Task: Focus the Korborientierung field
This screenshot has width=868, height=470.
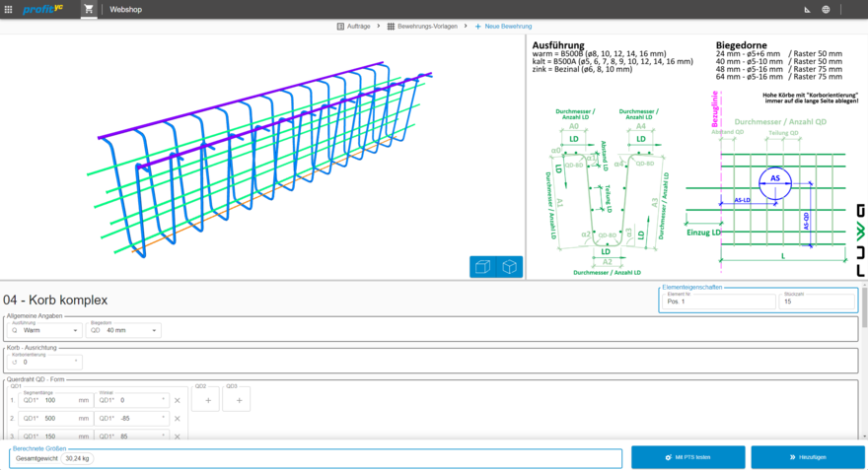Action: [x=44, y=363]
